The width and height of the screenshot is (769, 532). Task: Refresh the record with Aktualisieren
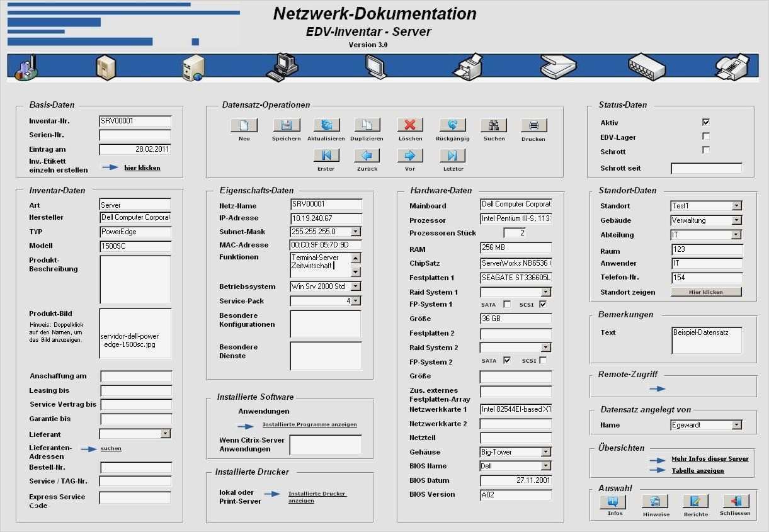point(326,125)
